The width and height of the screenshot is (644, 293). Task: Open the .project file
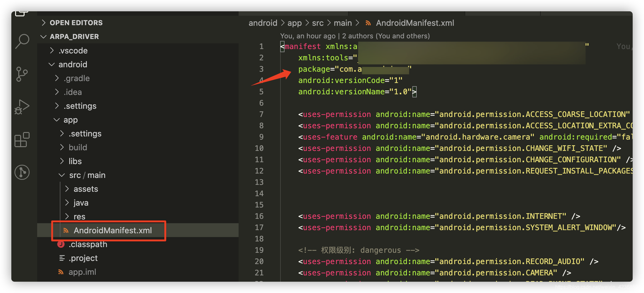tap(83, 258)
